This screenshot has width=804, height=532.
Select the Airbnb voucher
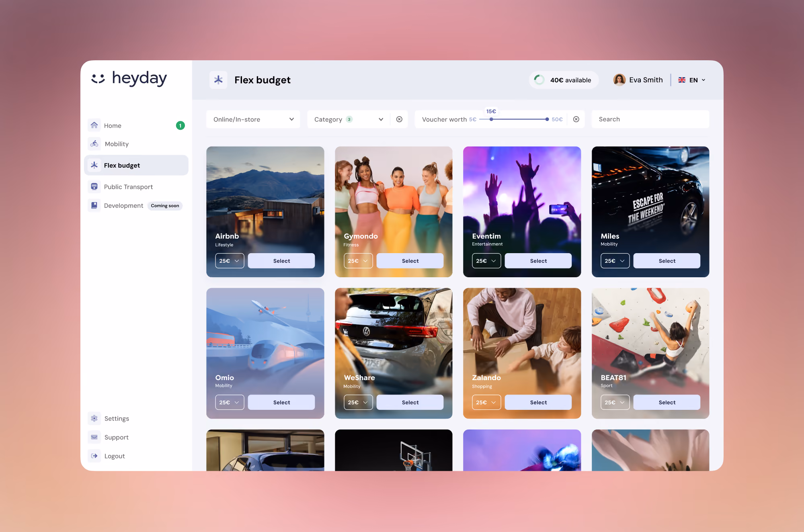281,261
